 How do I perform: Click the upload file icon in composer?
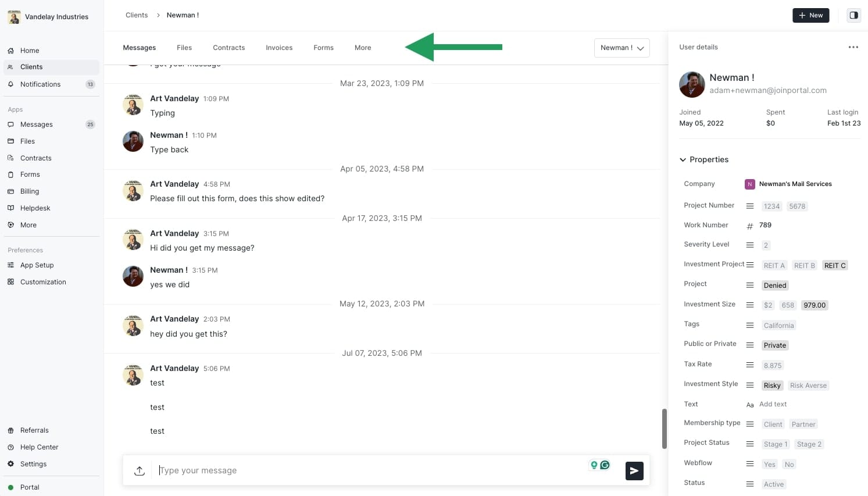pyautogui.click(x=140, y=471)
